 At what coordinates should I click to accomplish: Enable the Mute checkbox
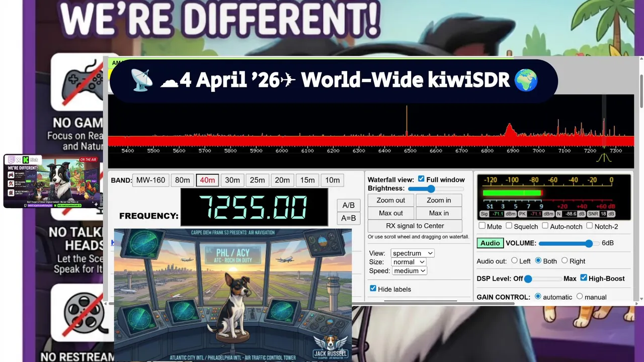(x=482, y=226)
